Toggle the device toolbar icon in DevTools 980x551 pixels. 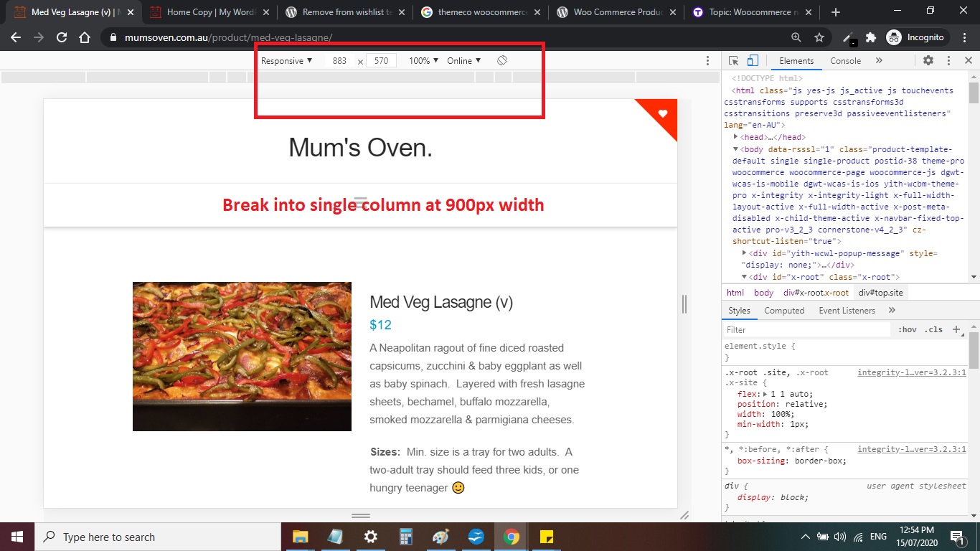[x=753, y=61]
